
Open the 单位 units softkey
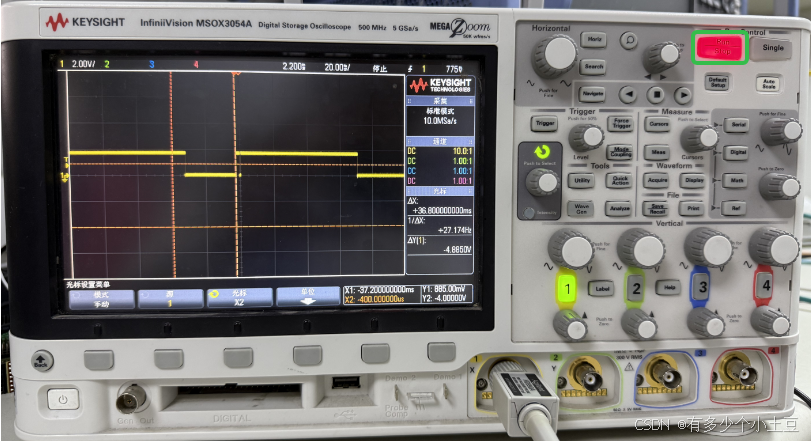click(308, 297)
